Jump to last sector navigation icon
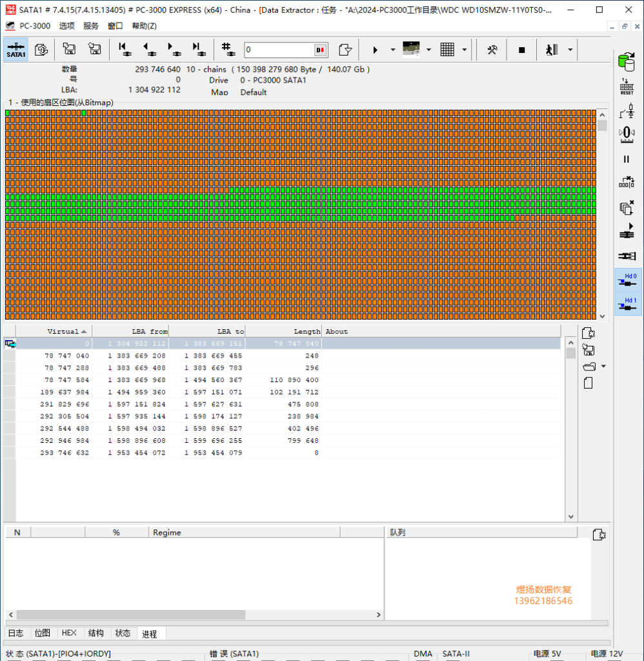 click(198, 50)
